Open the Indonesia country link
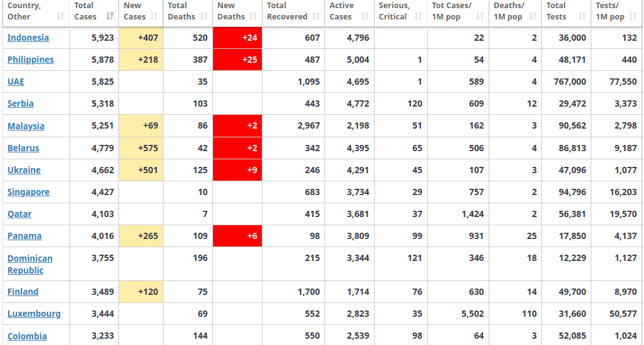 (x=28, y=38)
